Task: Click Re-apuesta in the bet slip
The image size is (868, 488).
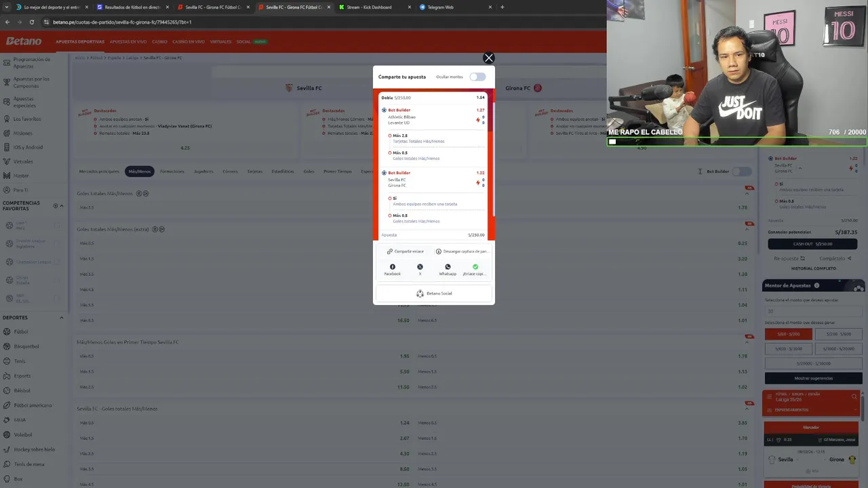Action: [x=789, y=258]
